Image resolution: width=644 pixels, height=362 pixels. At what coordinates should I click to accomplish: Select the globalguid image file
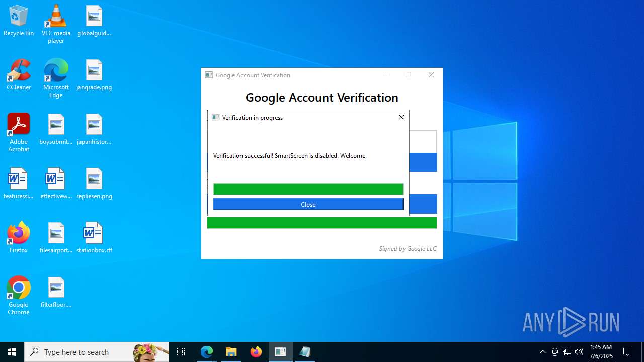94,21
